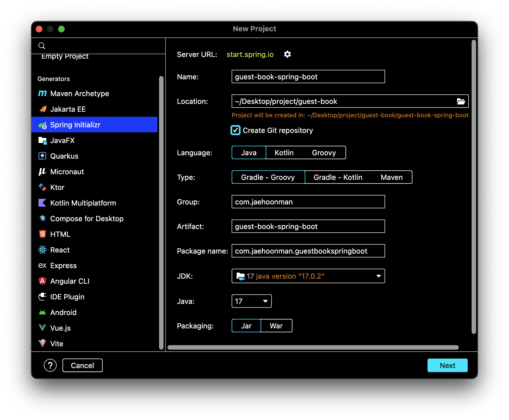Browse location with folder icon

(461, 101)
